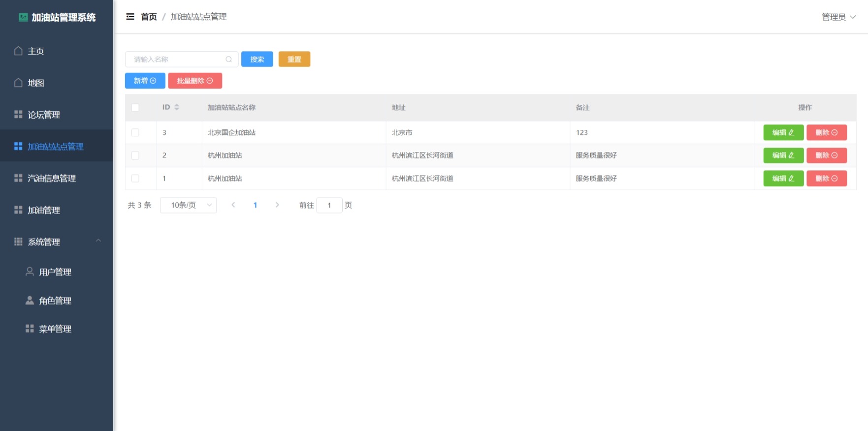This screenshot has width=868, height=431.
Task: Click the 前往 page number input
Action: coord(329,205)
